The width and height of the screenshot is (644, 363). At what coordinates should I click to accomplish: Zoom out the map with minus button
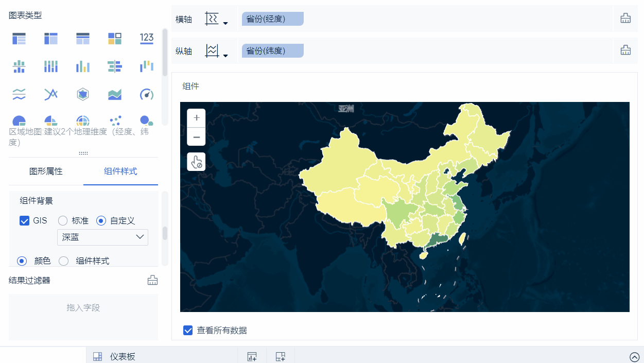(x=196, y=137)
